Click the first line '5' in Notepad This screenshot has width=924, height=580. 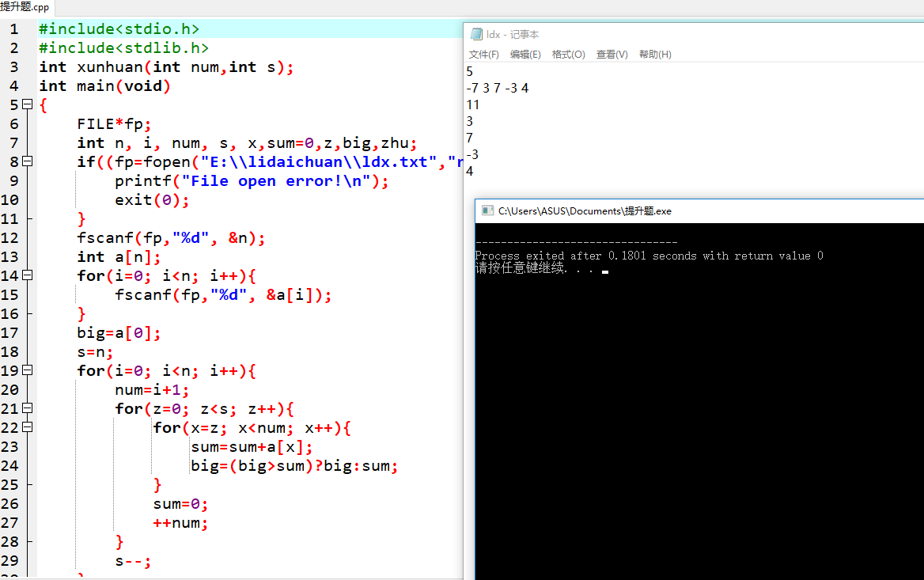470,71
